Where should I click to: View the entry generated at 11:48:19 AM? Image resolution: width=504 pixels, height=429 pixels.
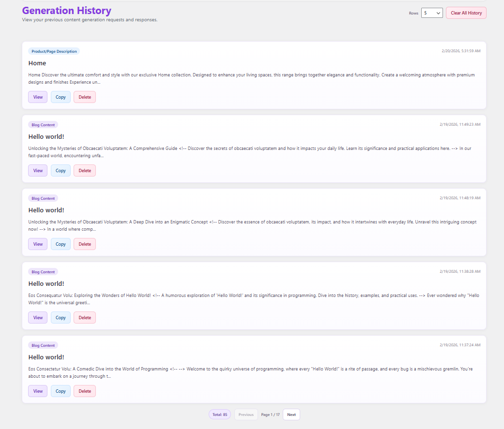pyautogui.click(x=38, y=244)
